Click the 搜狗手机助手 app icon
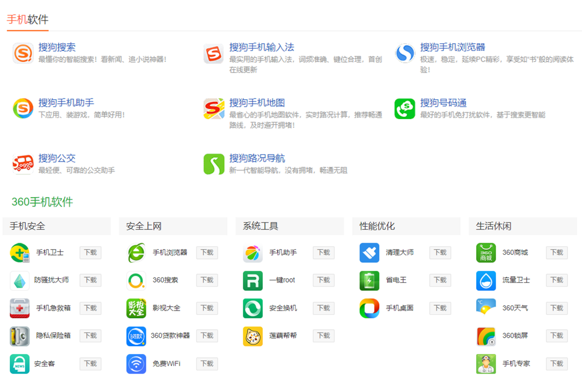Image resolution: width=582 pixels, height=392 pixels. click(23, 109)
